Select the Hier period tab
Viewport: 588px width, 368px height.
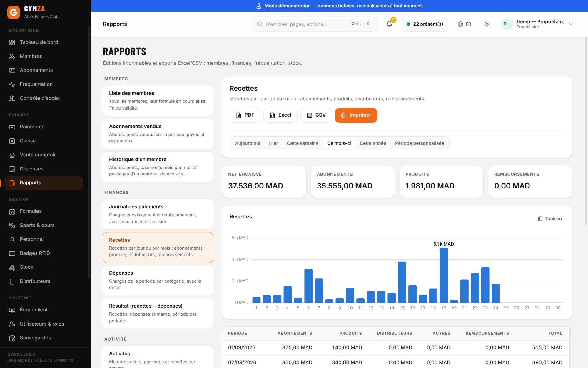pyautogui.click(x=273, y=143)
